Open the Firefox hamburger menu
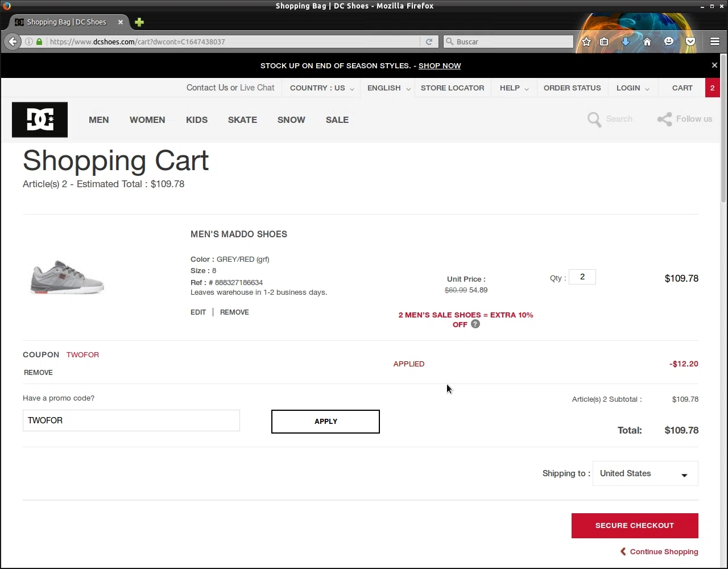The image size is (728, 569). tap(715, 42)
